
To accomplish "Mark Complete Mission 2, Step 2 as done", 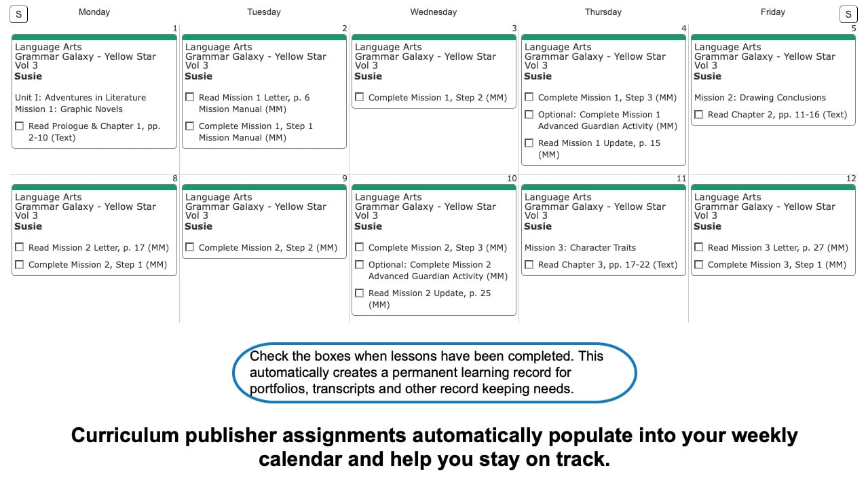I will (189, 248).
